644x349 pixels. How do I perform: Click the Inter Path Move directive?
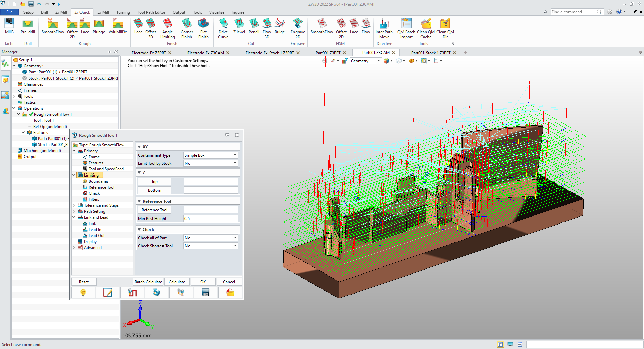coord(384,29)
